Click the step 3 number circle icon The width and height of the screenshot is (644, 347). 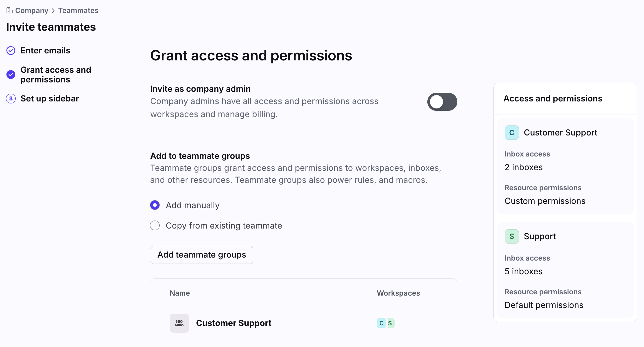tap(11, 99)
